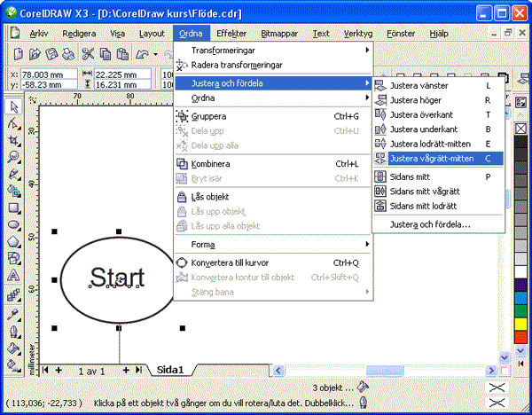Click the Cut scissors icon
This screenshot has width=532, height=415.
point(89,54)
